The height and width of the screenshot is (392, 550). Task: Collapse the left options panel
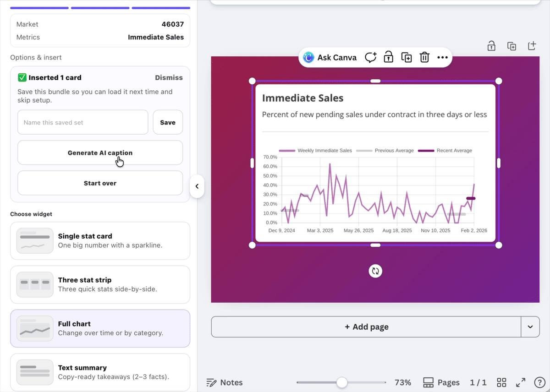tap(197, 186)
